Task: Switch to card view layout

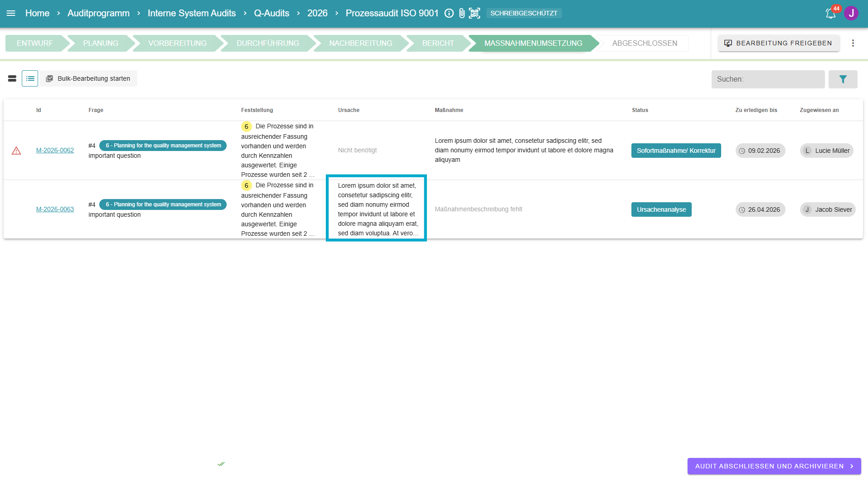Action: (x=12, y=78)
